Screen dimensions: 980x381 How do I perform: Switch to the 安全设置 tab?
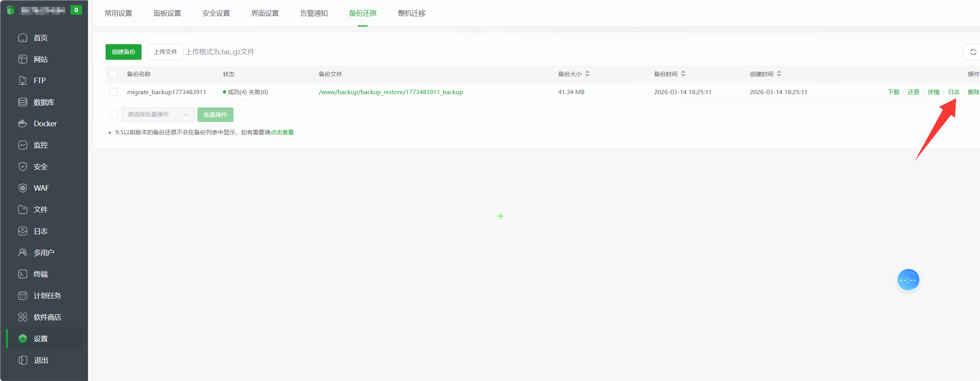tap(216, 13)
